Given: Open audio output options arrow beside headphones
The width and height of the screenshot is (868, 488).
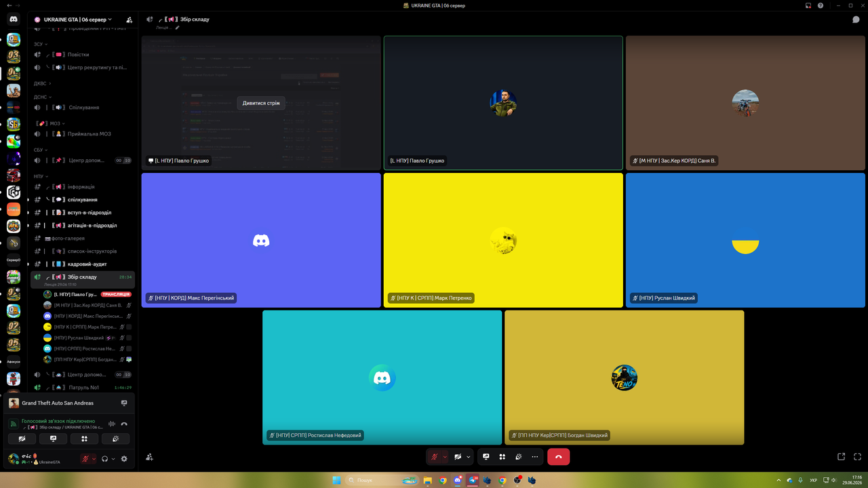Looking at the screenshot, I should click(x=113, y=459).
